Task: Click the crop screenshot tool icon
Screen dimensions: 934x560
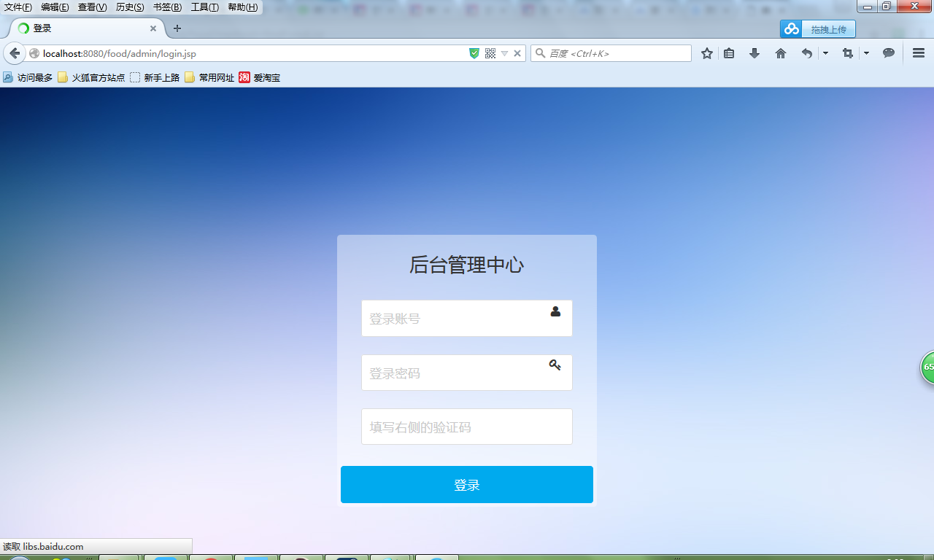Action: pyautogui.click(x=847, y=53)
